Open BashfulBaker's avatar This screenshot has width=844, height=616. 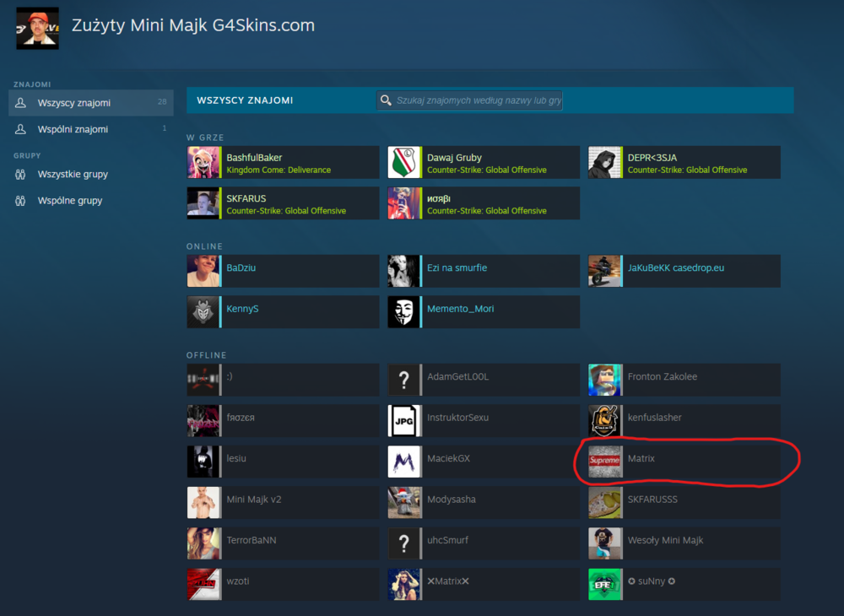[x=203, y=162]
